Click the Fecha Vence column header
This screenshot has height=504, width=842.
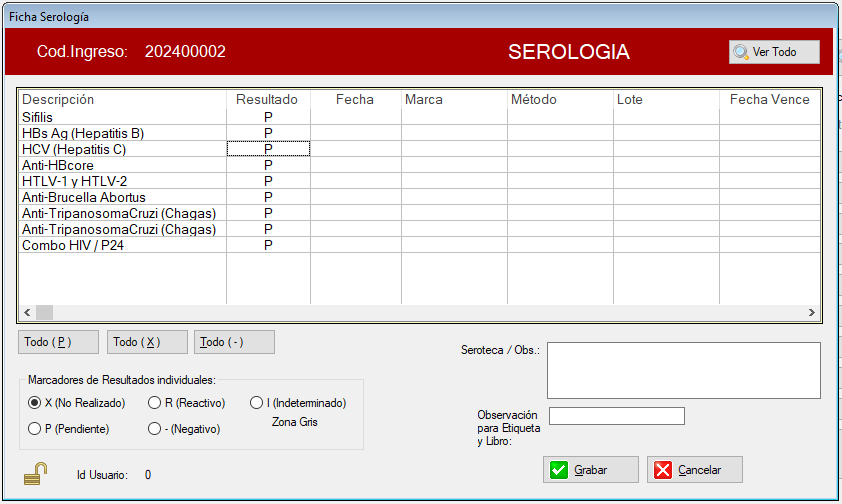(x=769, y=100)
